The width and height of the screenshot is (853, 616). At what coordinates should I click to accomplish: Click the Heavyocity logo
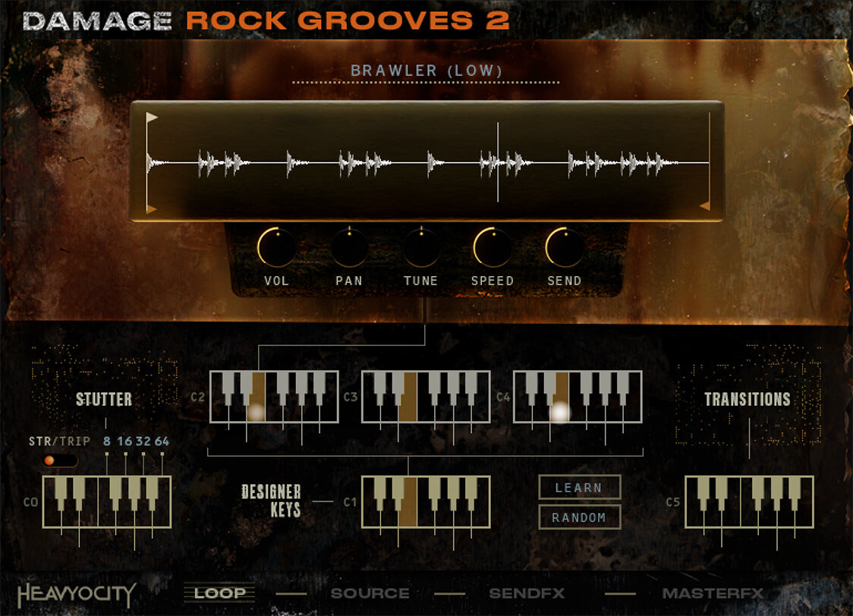coord(77,593)
